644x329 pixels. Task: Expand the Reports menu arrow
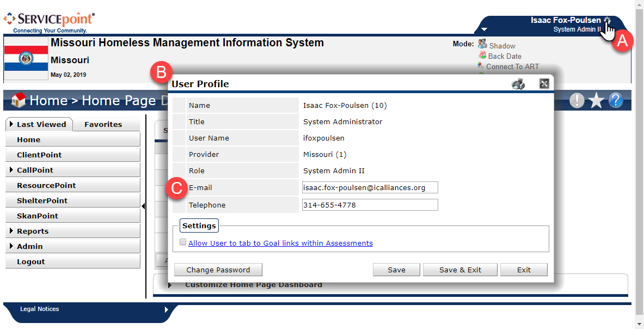click(11, 231)
